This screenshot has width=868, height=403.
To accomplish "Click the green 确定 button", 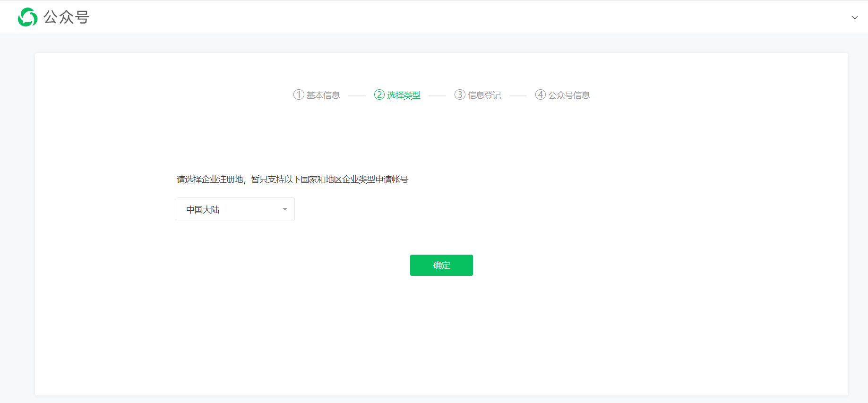I will (441, 265).
